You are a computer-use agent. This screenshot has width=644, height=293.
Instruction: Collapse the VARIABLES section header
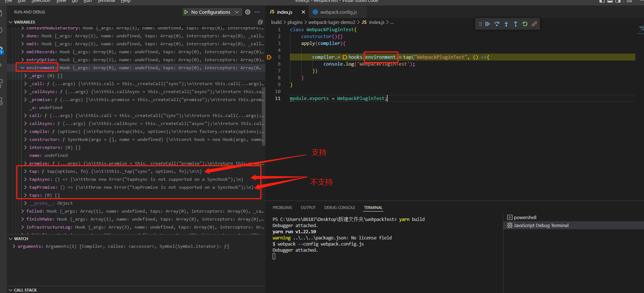24,22
